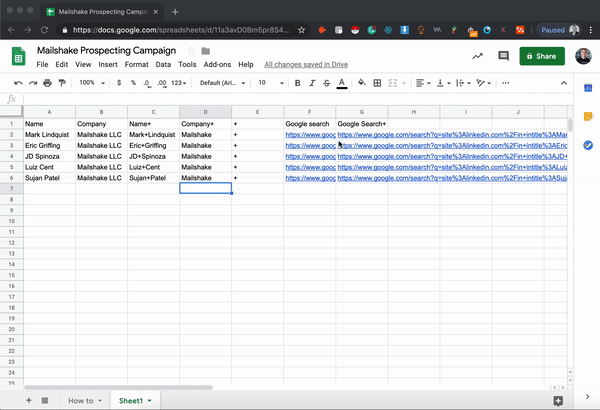
Task: Add a new sheet with plus icon
Action: (x=29, y=400)
